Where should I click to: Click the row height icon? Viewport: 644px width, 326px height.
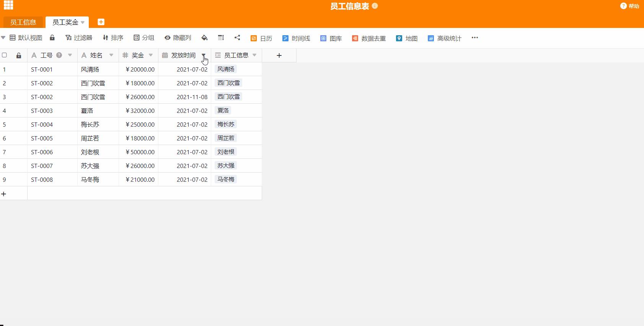(x=221, y=37)
